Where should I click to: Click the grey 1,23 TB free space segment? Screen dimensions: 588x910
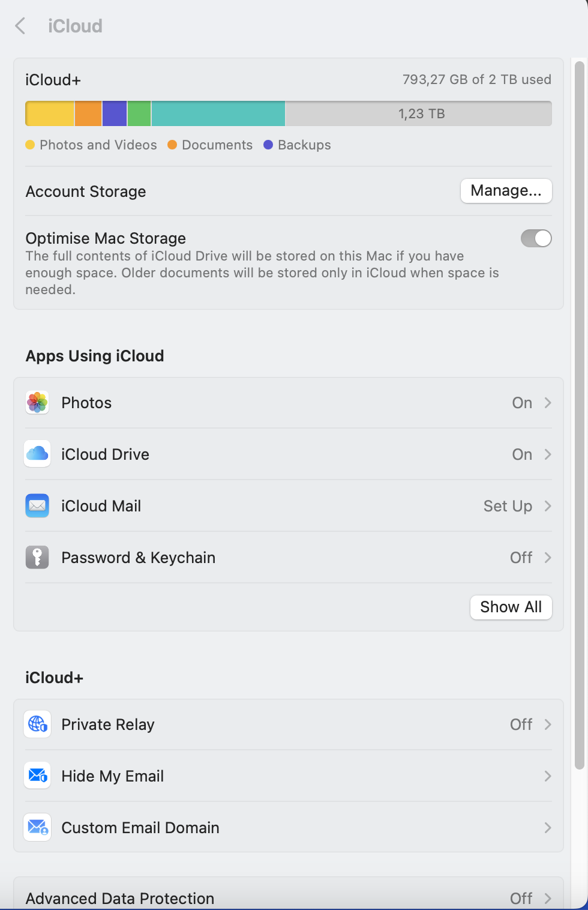point(419,113)
